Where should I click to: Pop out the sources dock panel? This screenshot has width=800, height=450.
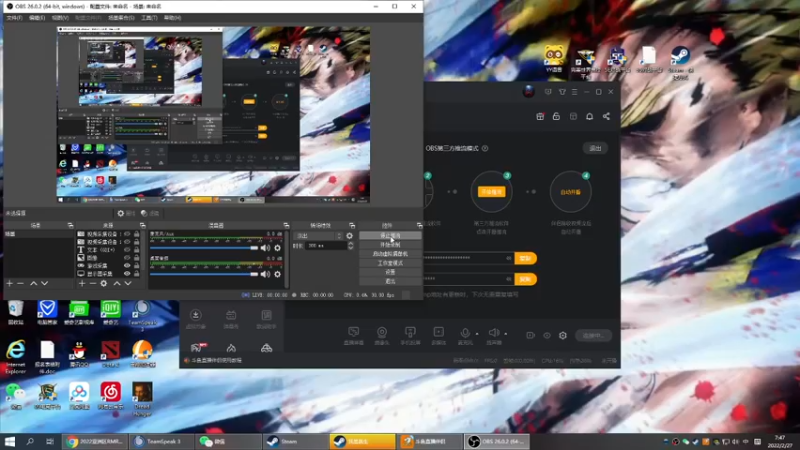point(142,225)
